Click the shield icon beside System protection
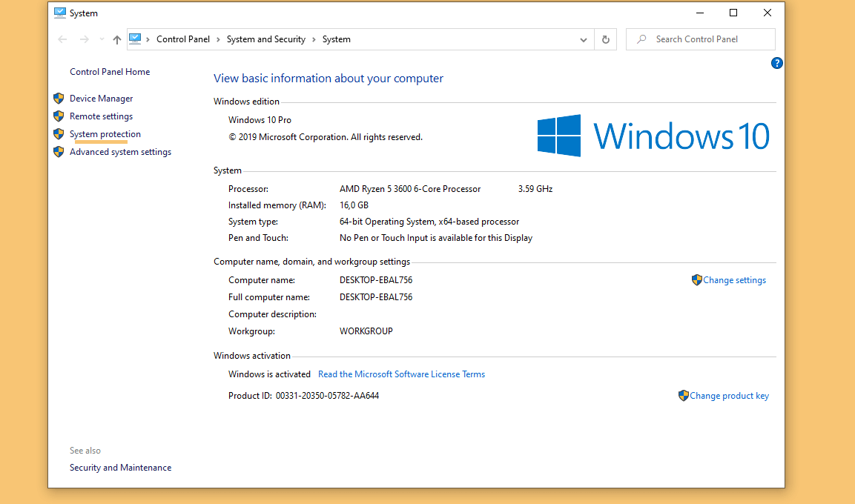Screen dimensions: 855x504 tap(59, 134)
